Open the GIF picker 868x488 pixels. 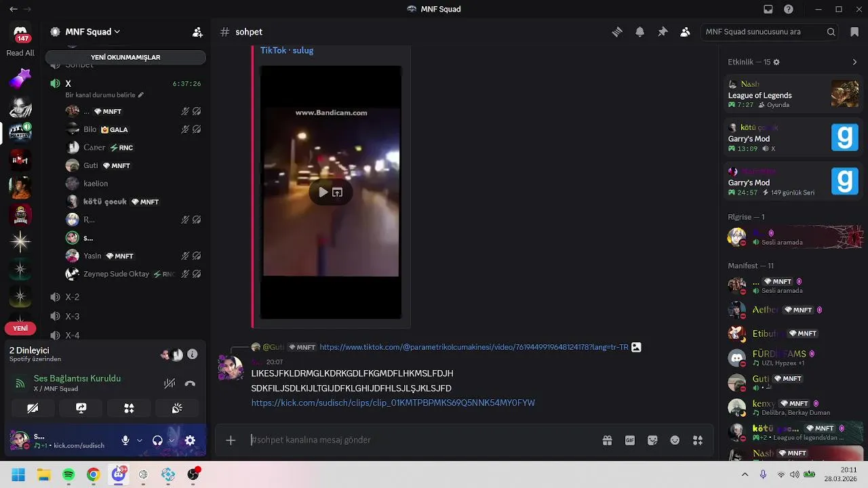pyautogui.click(x=630, y=441)
